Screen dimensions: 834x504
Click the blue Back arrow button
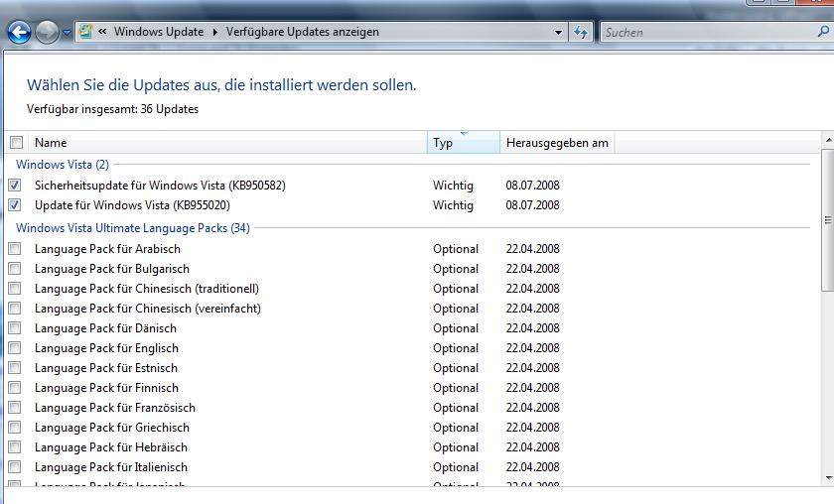point(19,33)
